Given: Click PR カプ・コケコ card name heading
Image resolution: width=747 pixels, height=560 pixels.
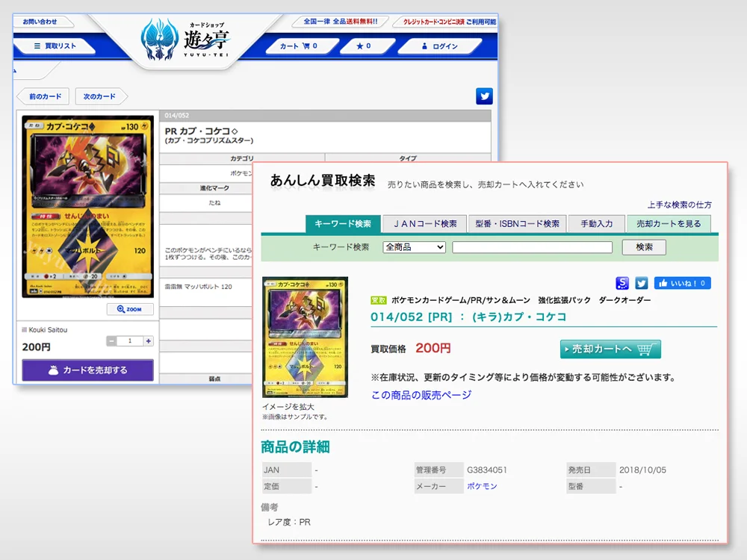Looking at the screenshot, I should 201,131.
